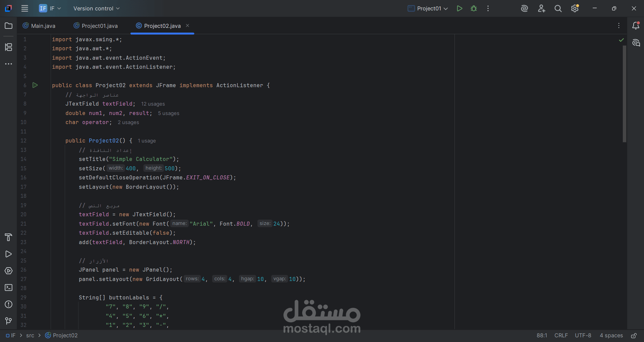Open the AI Assistant swirl icon
The width and height of the screenshot is (644, 342).
pyautogui.click(x=524, y=8)
